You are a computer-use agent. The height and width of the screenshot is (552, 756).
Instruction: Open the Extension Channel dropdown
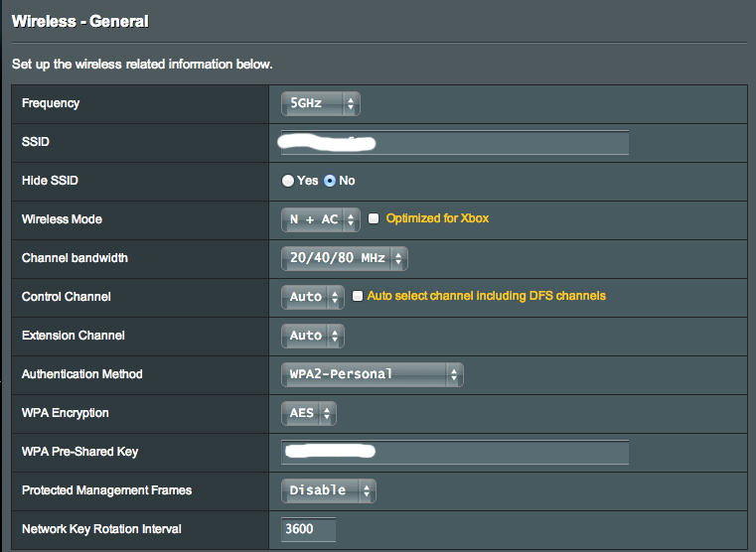[x=312, y=336]
